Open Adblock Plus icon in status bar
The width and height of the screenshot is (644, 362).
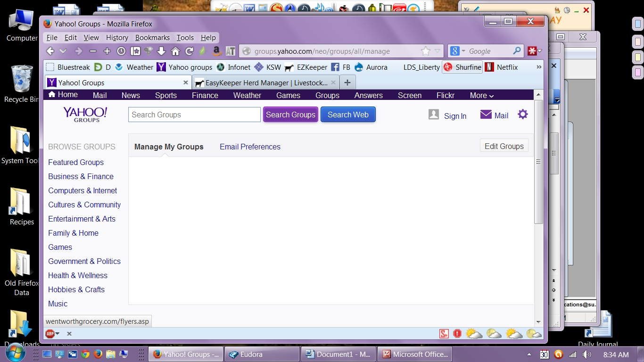pos(50,334)
